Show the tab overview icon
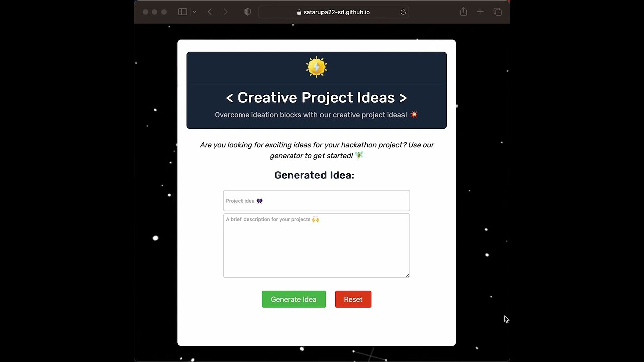 (x=498, y=12)
